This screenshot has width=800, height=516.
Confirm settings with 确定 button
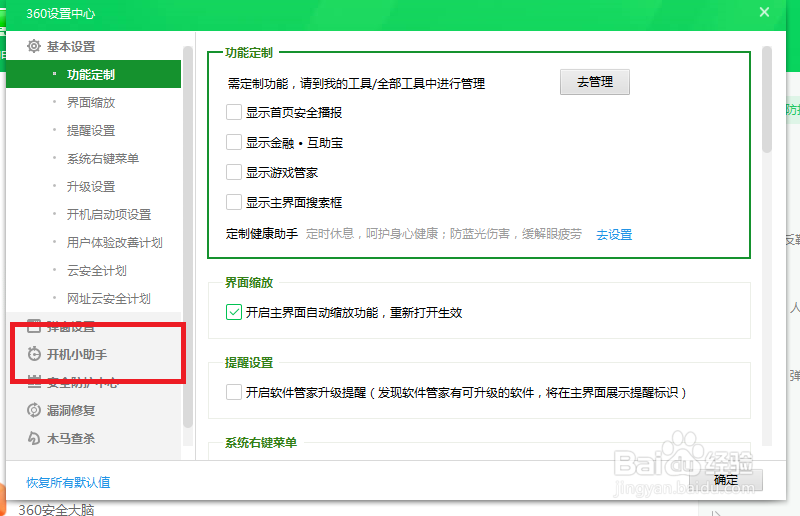click(726, 480)
